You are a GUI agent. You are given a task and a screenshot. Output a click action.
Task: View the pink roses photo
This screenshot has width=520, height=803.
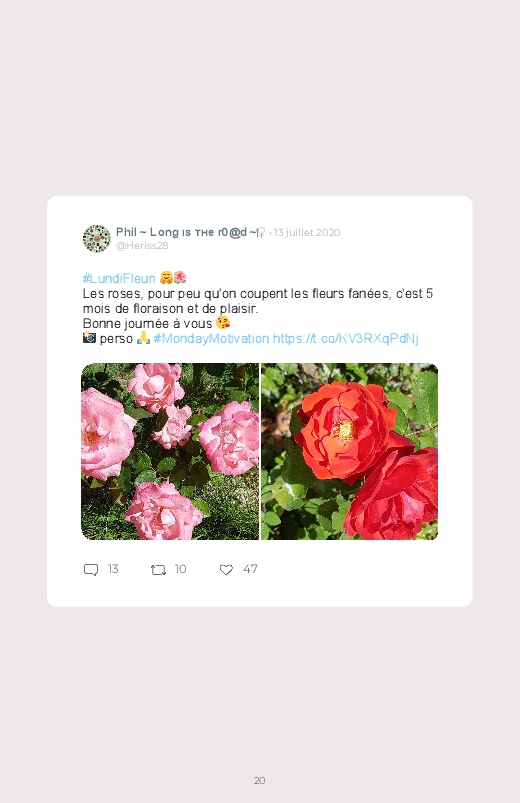tap(170, 451)
